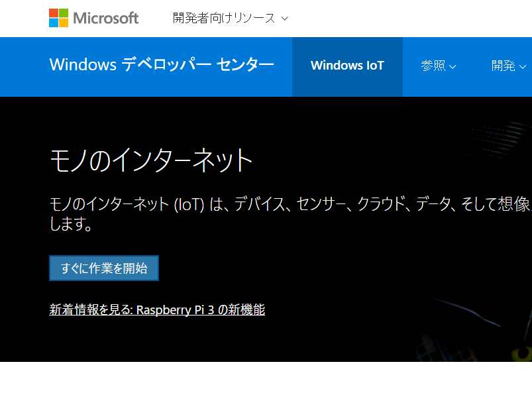This screenshot has width=532, height=401.
Task: Click the IoT description paragraph text
Action: (291, 214)
